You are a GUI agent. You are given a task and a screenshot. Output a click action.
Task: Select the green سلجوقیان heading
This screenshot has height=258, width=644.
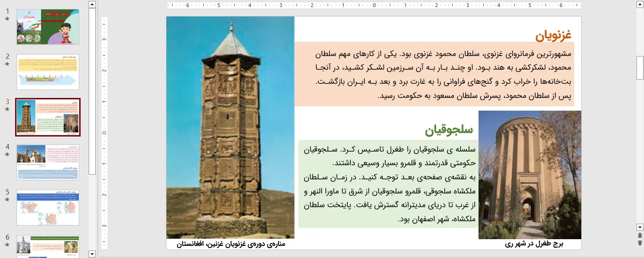[x=448, y=130]
